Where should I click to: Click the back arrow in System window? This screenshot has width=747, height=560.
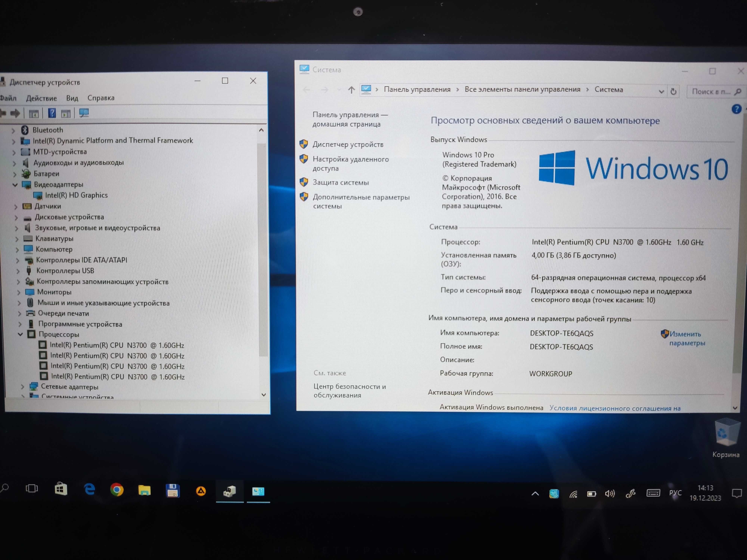pos(306,90)
